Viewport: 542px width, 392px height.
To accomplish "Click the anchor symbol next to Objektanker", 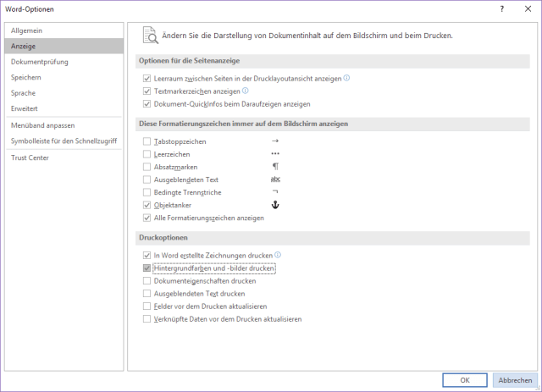I will click(274, 205).
